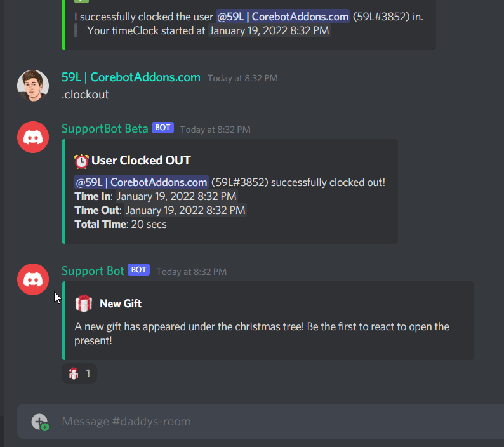This screenshot has width=504, height=447.
Task: Click the Time Out timestamp January 19, 2022
Action: 185,210
